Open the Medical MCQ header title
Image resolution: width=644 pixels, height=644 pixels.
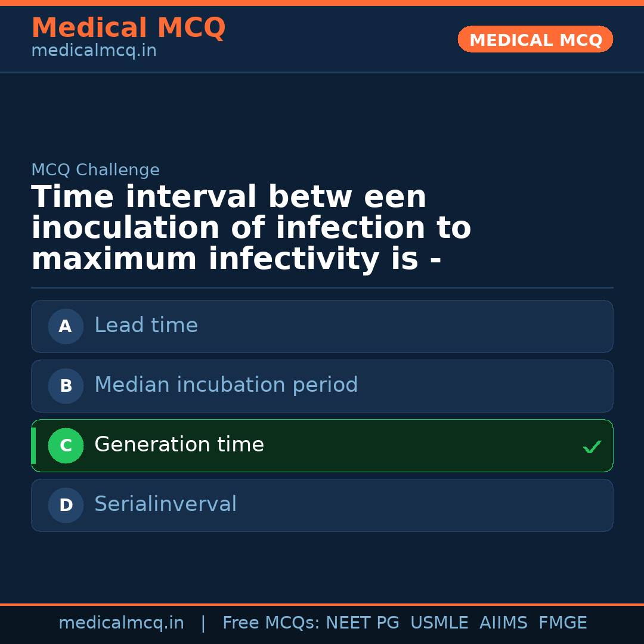[x=128, y=28]
